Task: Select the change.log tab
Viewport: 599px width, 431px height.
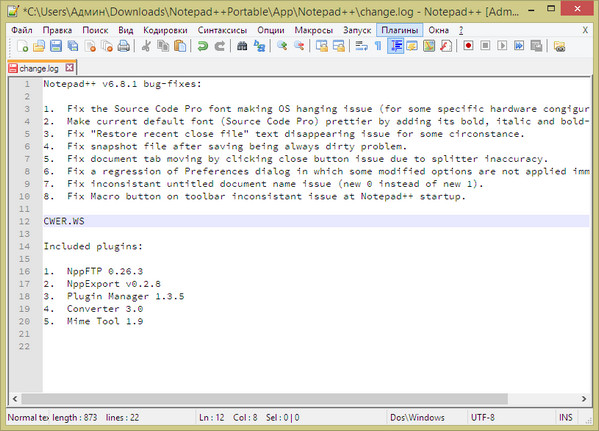Action: click(39, 68)
